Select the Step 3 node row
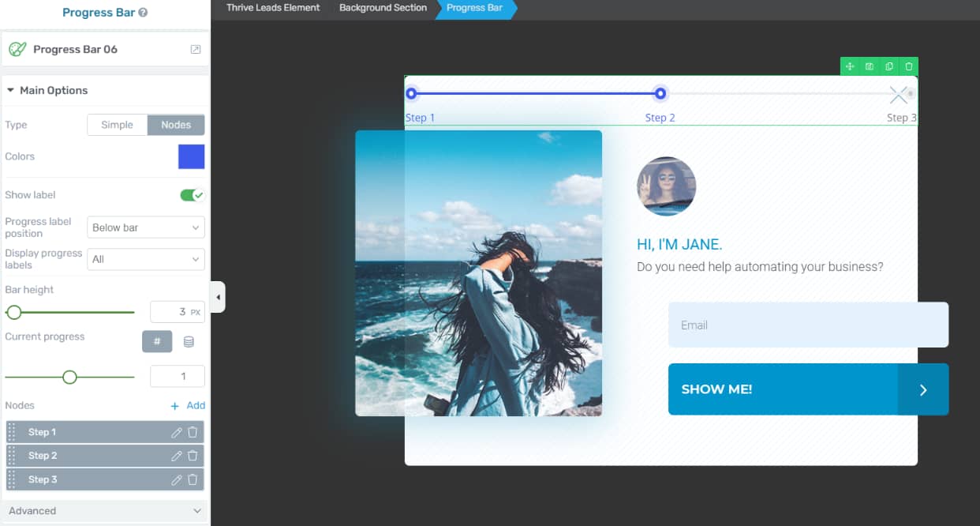Screen dimensions: 980x526 (x=105, y=479)
